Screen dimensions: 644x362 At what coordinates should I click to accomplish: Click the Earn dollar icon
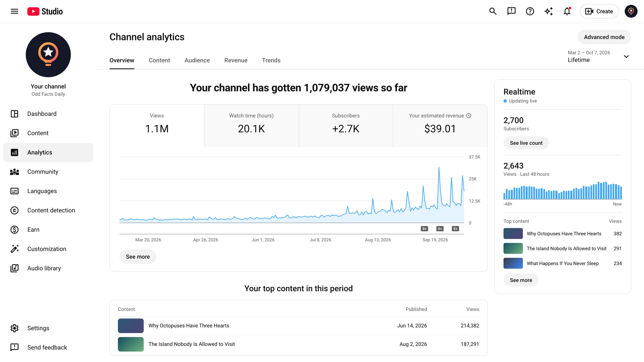14,230
